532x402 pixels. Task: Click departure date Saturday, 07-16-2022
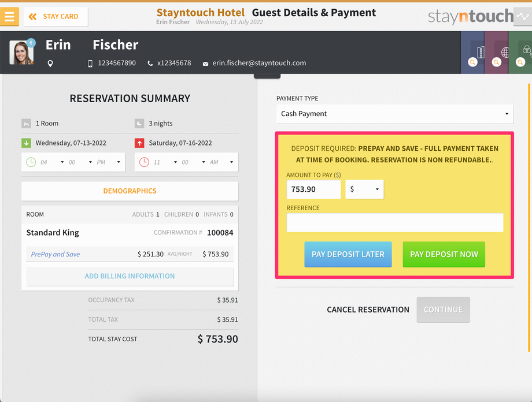point(180,143)
